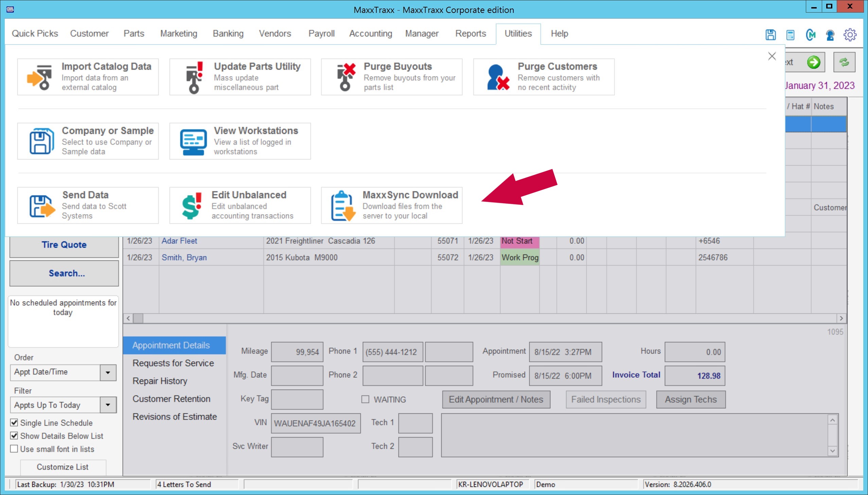This screenshot has width=868, height=495.
Task: Select Revisions of Estimate section
Action: [175, 416]
